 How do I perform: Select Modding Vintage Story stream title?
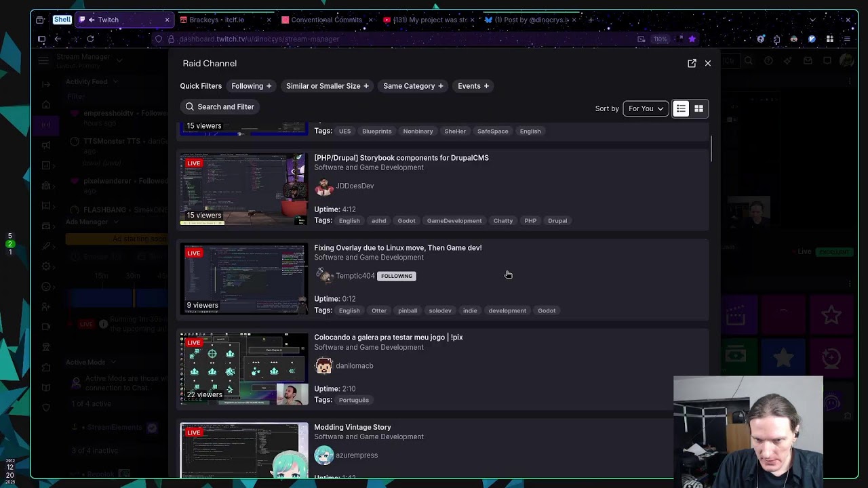click(353, 427)
